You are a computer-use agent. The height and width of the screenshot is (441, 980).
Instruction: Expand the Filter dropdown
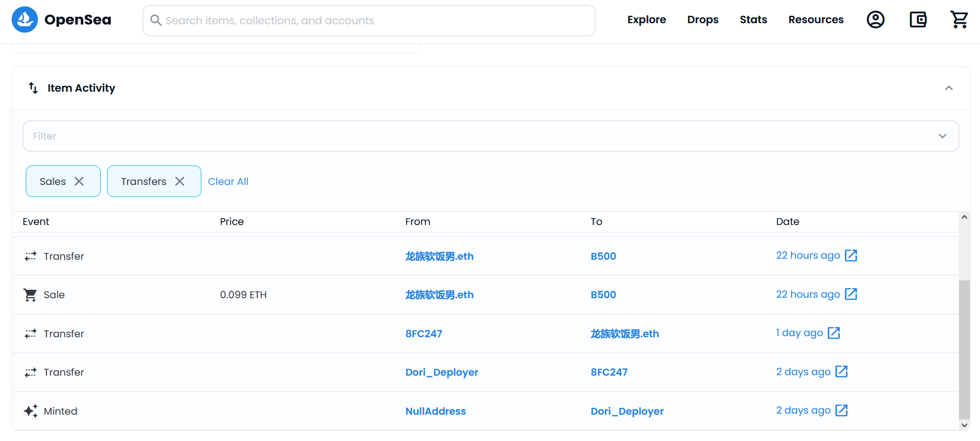[942, 136]
